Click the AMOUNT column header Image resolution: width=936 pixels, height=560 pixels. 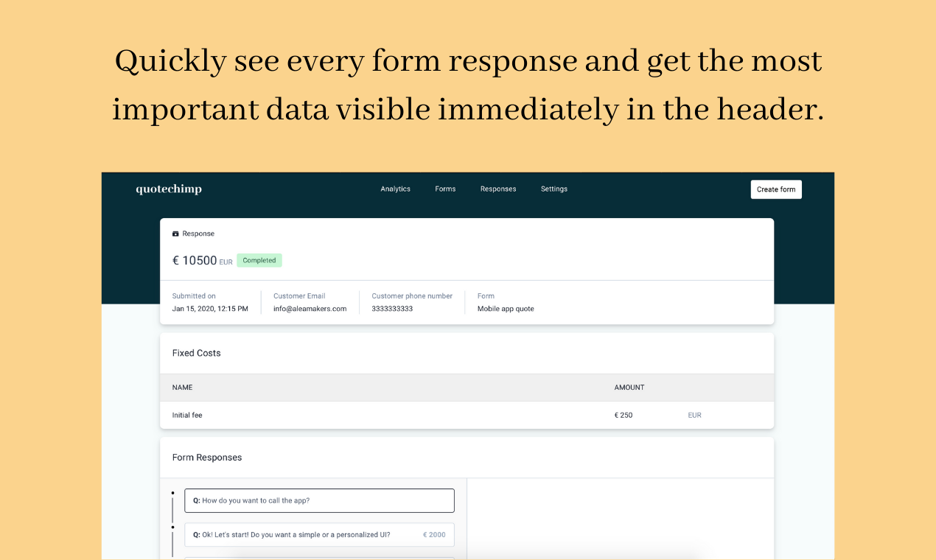point(629,388)
